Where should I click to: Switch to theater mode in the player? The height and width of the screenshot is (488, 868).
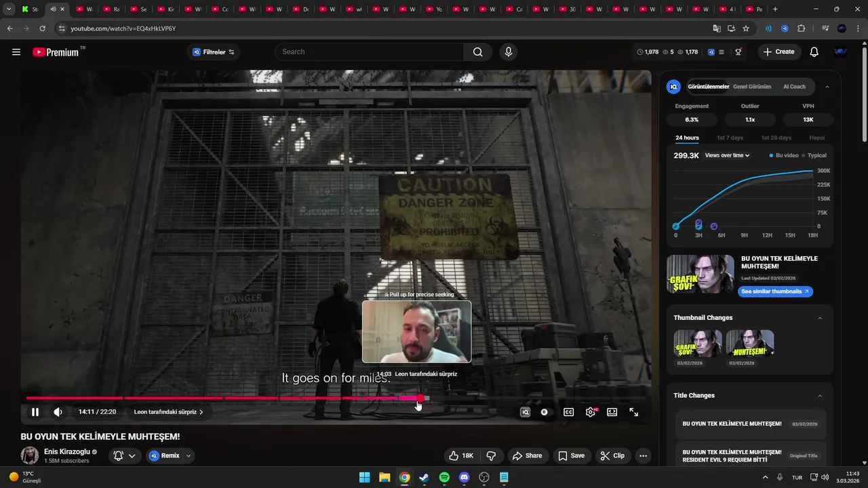tap(612, 412)
